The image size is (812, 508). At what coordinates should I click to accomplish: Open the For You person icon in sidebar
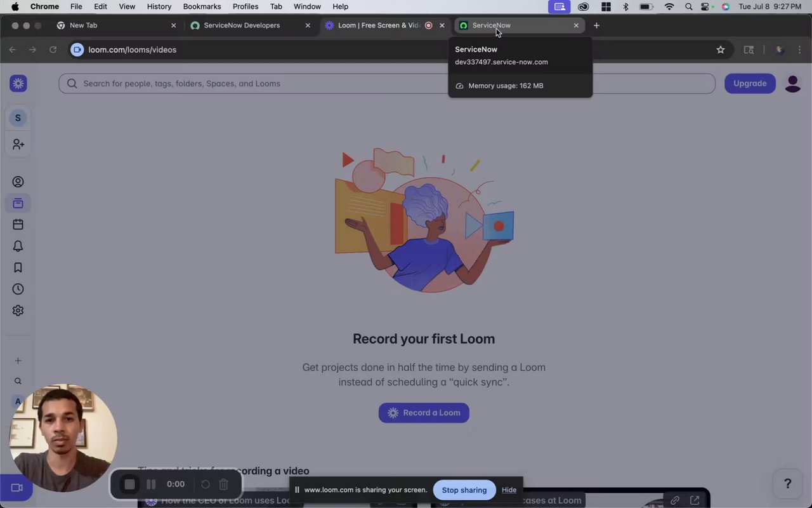point(18,182)
